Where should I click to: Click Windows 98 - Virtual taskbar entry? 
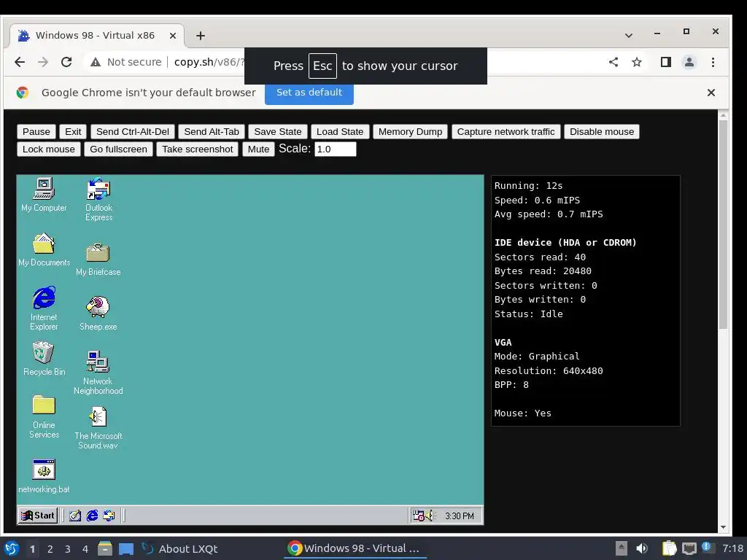pyautogui.click(x=355, y=548)
